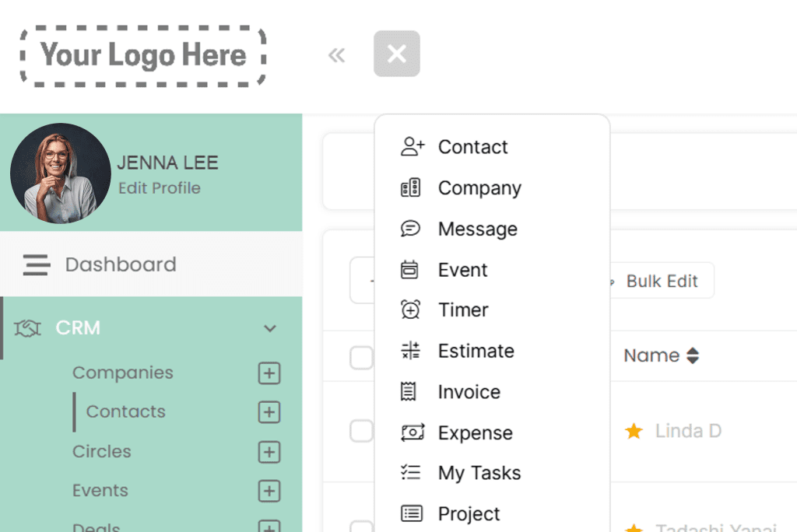Click the Dashboard hamburger icon
The image size is (797, 532).
coord(36,265)
